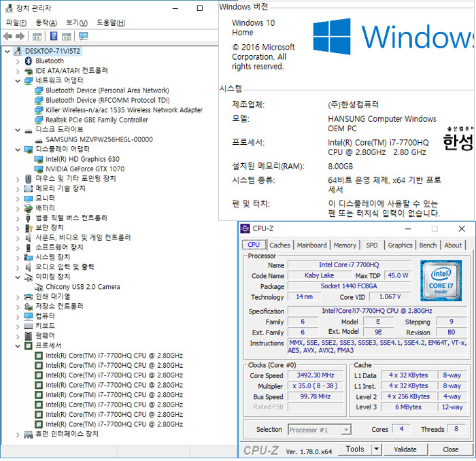The image size is (476, 461).
Task: Click the 보안 장치 key icon
Action: (29, 228)
